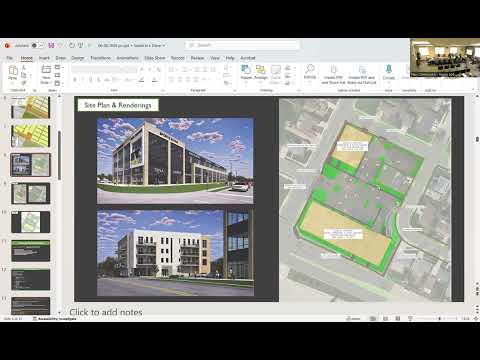
Task: Open the Shapes gallery icon
Action: click(246, 70)
